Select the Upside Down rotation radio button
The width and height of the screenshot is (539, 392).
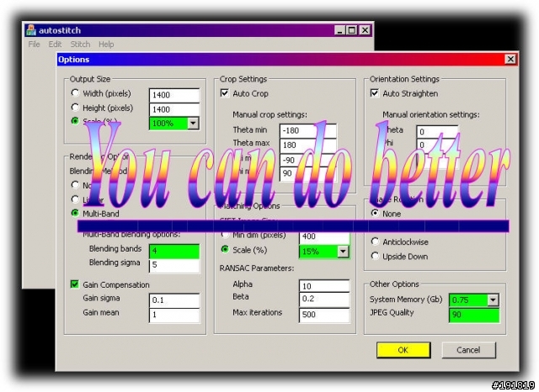375,256
